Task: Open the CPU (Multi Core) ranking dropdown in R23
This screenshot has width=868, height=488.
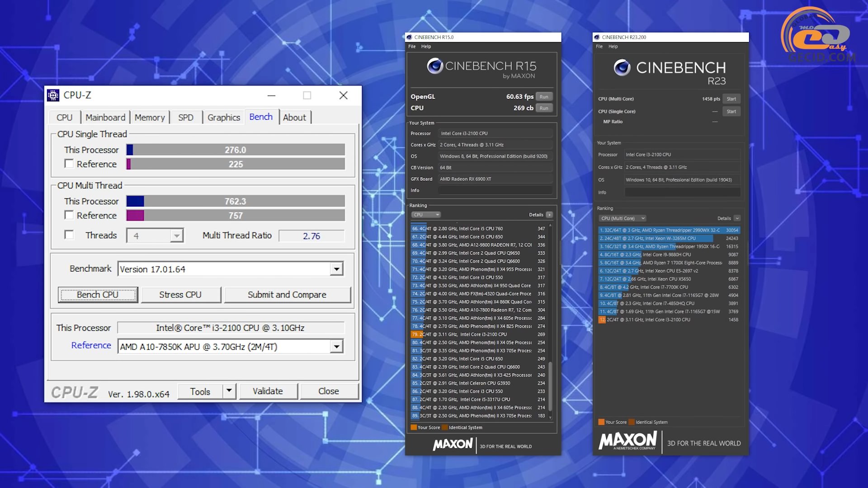Action: [x=623, y=218]
